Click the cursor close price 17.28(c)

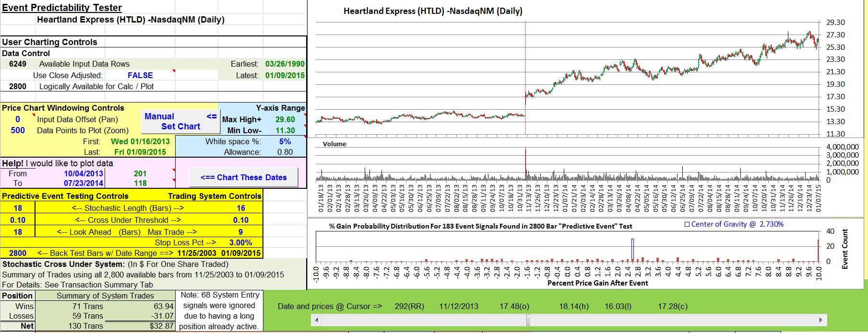673,306
